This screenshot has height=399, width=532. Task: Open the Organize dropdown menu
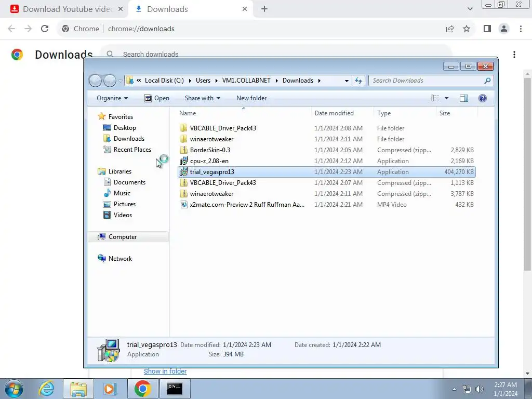point(112,98)
